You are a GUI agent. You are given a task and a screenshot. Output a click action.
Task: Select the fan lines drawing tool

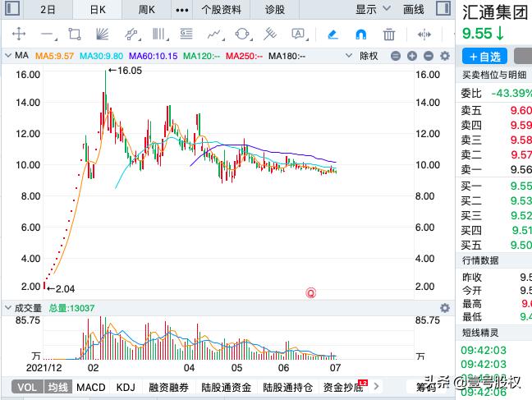[102, 34]
